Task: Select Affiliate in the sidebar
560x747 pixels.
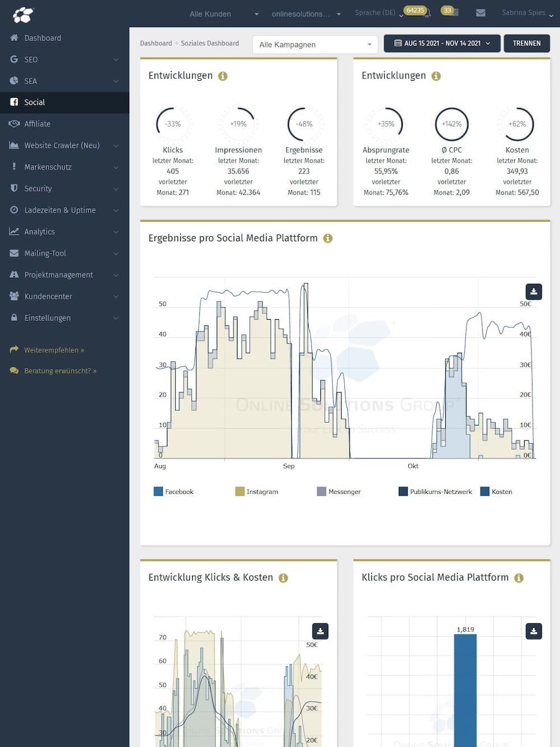Action: point(64,124)
